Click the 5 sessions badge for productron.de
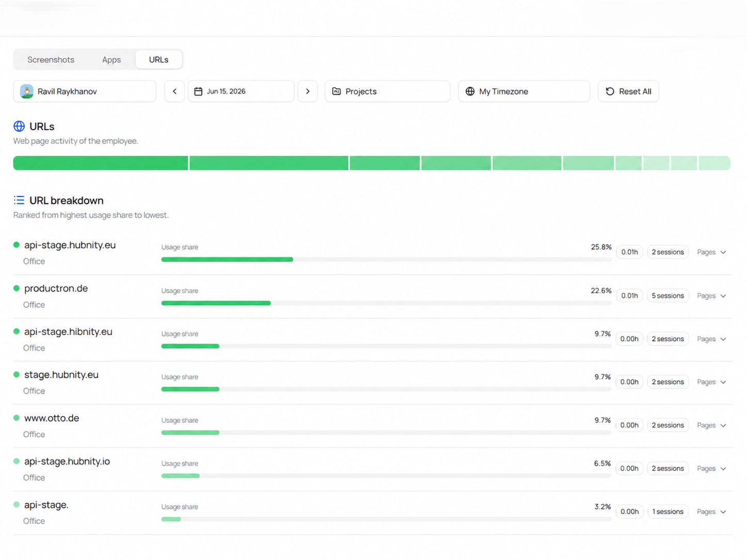Screen dimensions: 747x560 click(668, 296)
